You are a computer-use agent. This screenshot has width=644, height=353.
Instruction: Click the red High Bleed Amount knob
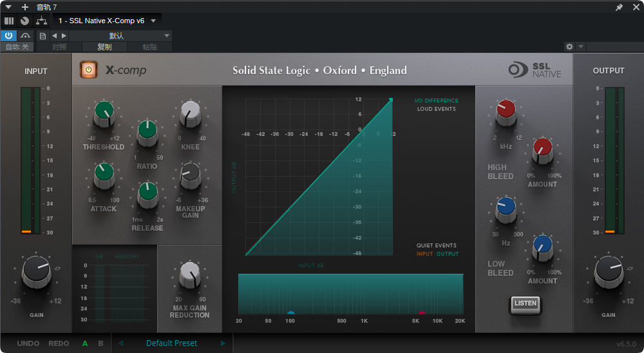click(x=542, y=151)
